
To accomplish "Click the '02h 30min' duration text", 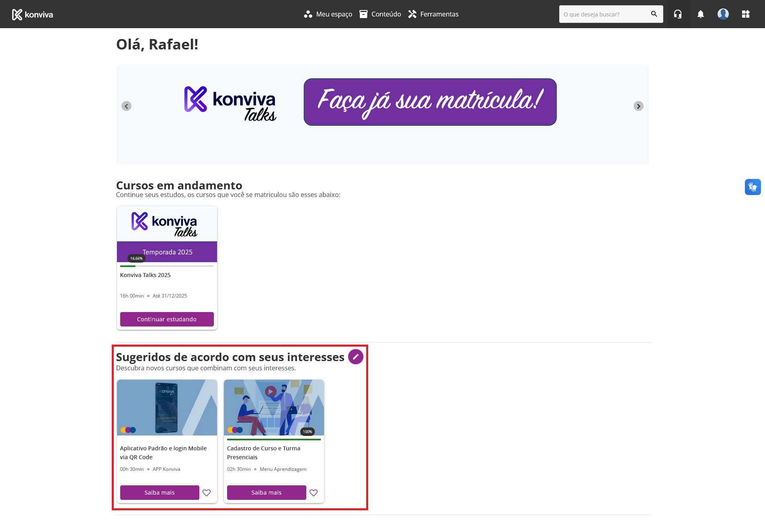I will tap(239, 469).
